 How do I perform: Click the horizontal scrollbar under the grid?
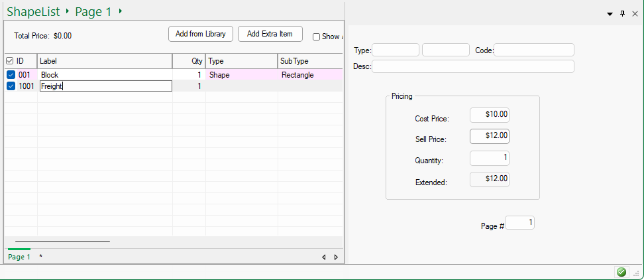click(x=62, y=242)
